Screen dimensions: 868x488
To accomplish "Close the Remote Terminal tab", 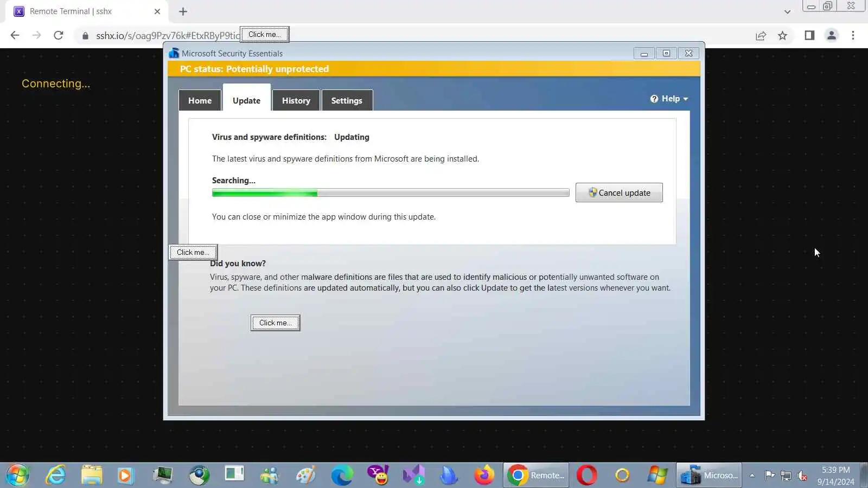I will [x=157, y=11].
